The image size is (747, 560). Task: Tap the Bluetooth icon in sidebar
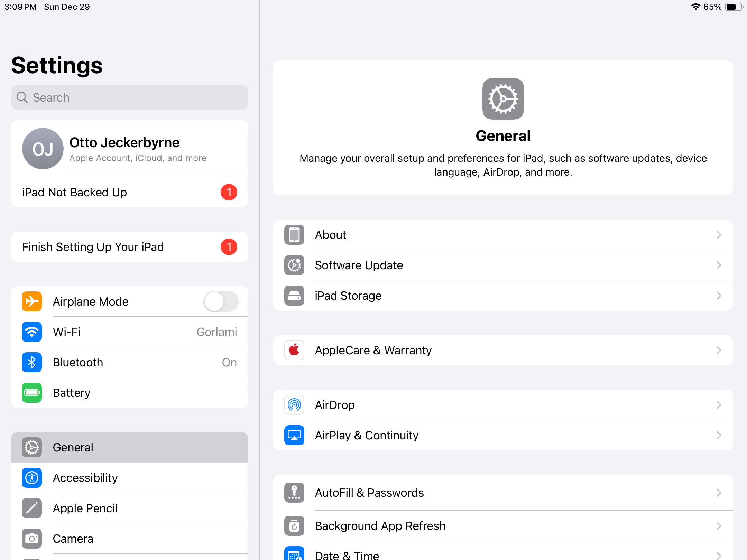click(32, 362)
